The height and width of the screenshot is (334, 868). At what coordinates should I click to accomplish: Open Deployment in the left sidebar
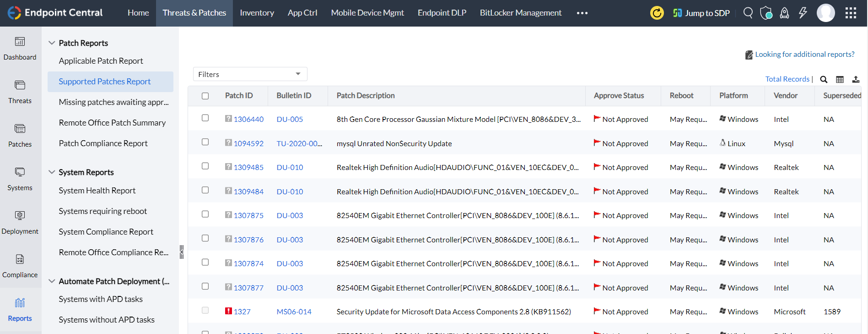20,222
